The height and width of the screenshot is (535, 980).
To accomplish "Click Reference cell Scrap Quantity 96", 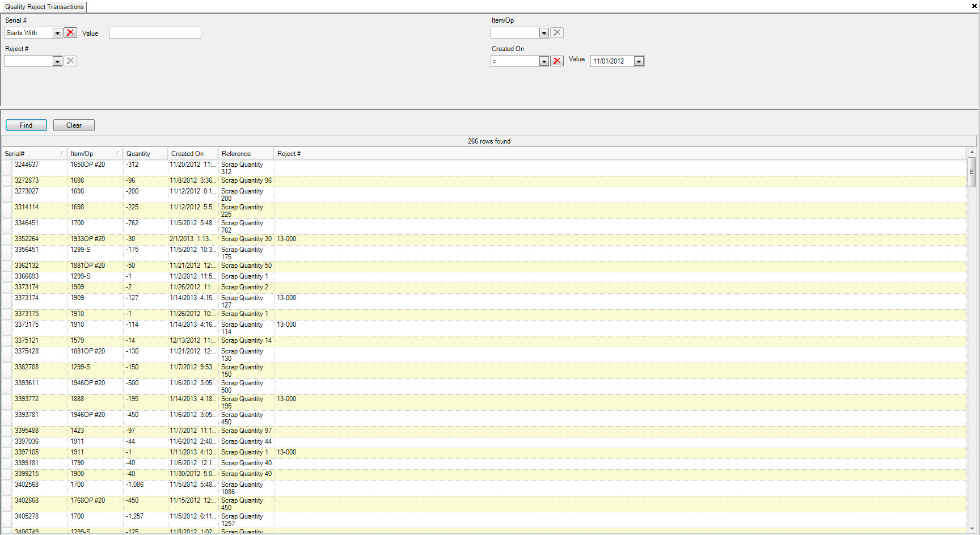I will 247,180.
